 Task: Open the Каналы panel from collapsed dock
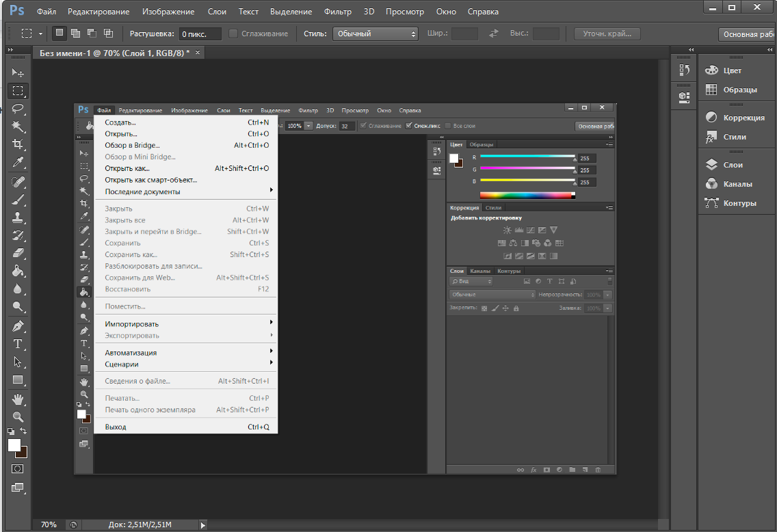(x=729, y=184)
